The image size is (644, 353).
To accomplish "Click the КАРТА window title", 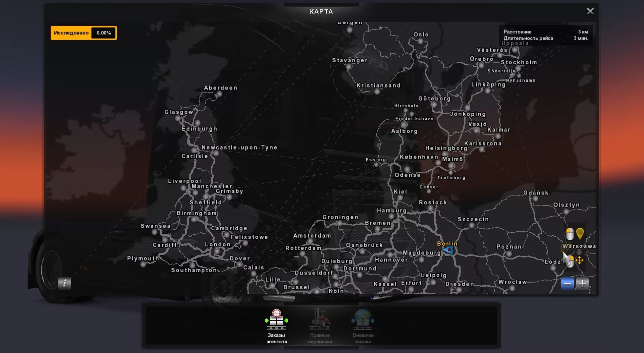I will tap(321, 11).
